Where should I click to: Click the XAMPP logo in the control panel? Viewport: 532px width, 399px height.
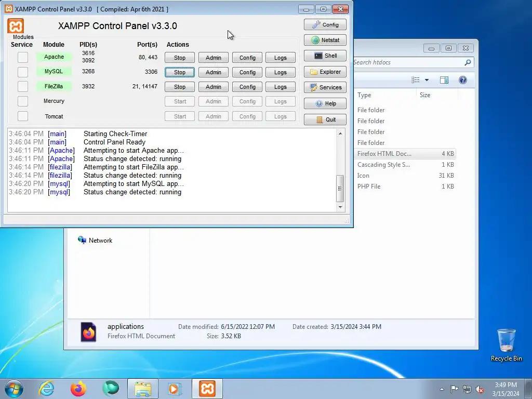coord(16,26)
